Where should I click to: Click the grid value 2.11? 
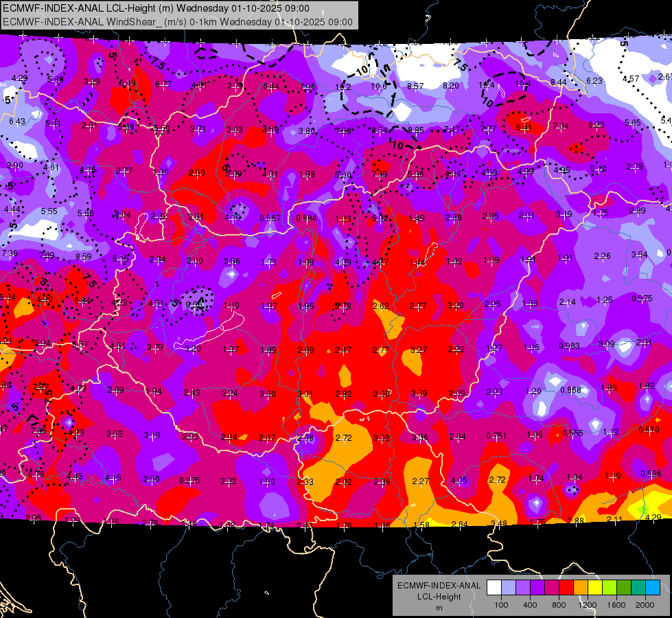click(x=614, y=519)
